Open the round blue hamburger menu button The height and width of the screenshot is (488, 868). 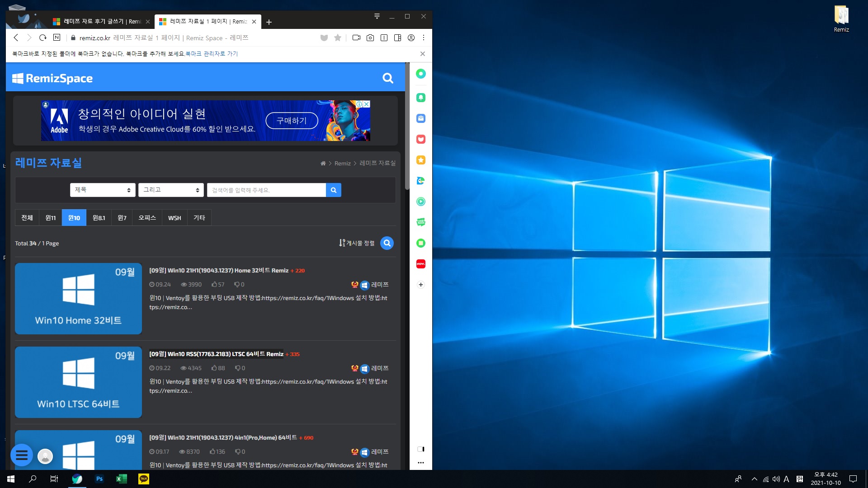click(x=21, y=455)
